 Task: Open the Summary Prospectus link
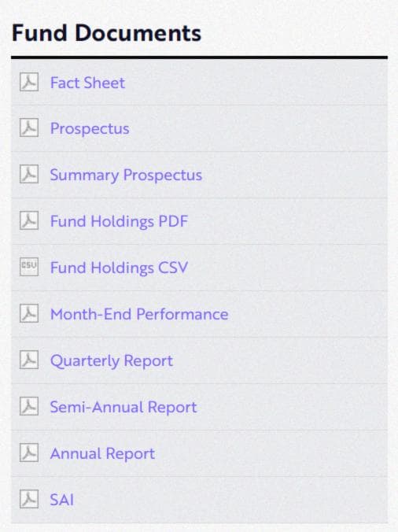[126, 175]
